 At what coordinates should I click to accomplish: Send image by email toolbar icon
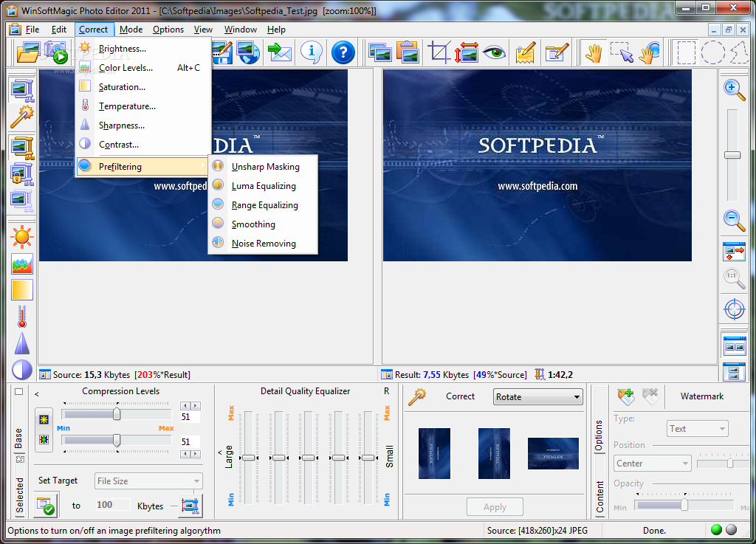(280, 52)
